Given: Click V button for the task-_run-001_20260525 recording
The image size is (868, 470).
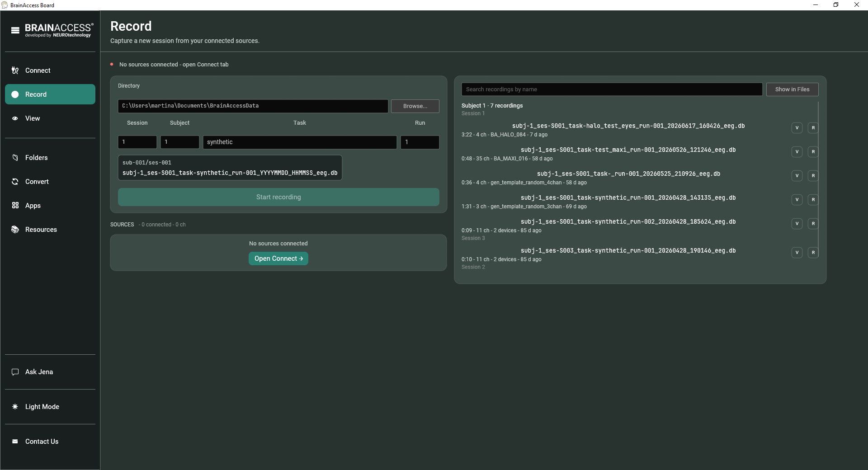Looking at the screenshot, I should tap(797, 176).
